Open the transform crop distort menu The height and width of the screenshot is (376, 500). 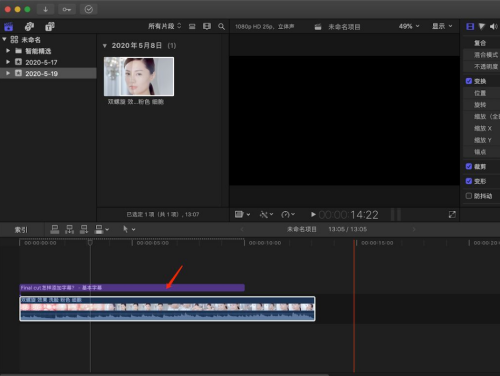(x=242, y=215)
